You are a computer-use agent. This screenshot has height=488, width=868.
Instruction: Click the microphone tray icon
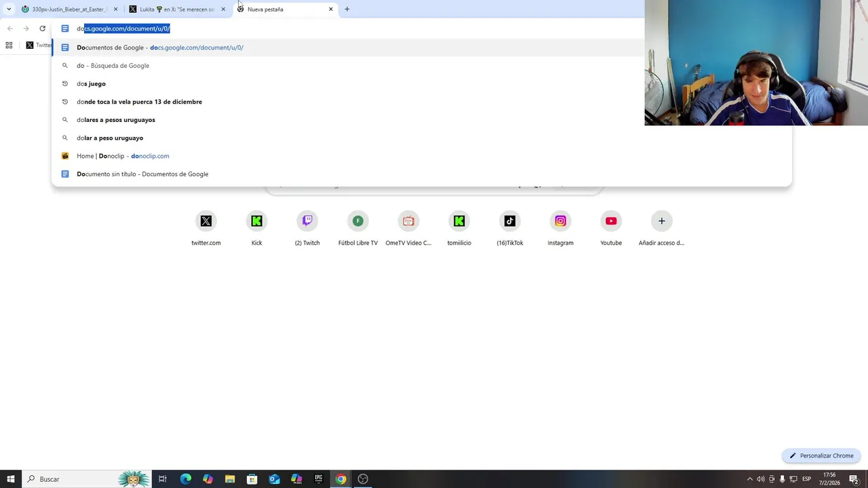coord(783,479)
